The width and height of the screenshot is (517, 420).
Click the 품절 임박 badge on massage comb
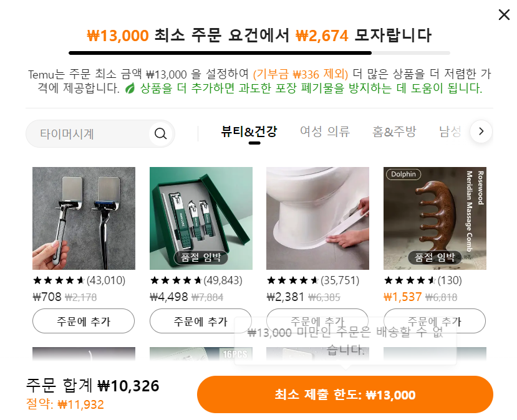[435, 257]
